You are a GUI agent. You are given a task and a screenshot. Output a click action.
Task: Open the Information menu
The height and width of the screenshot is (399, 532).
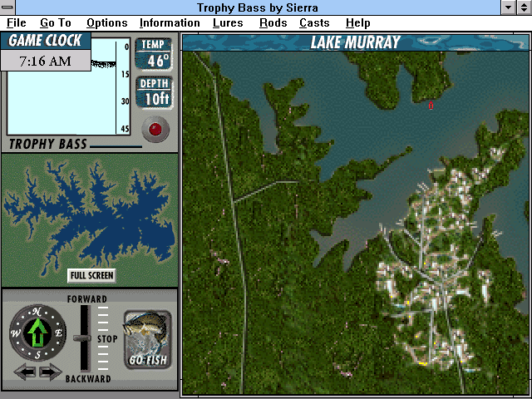click(170, 22)
